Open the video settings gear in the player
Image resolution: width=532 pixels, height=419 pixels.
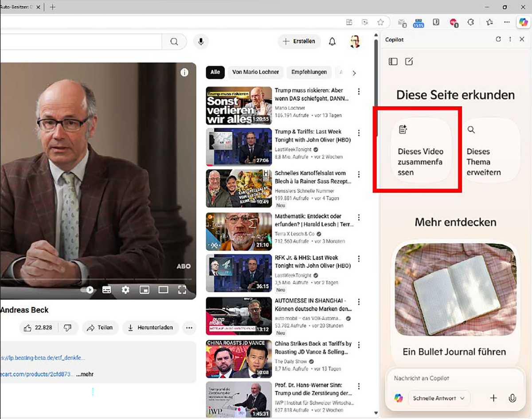pyautogui.click(x=125, y=290)
